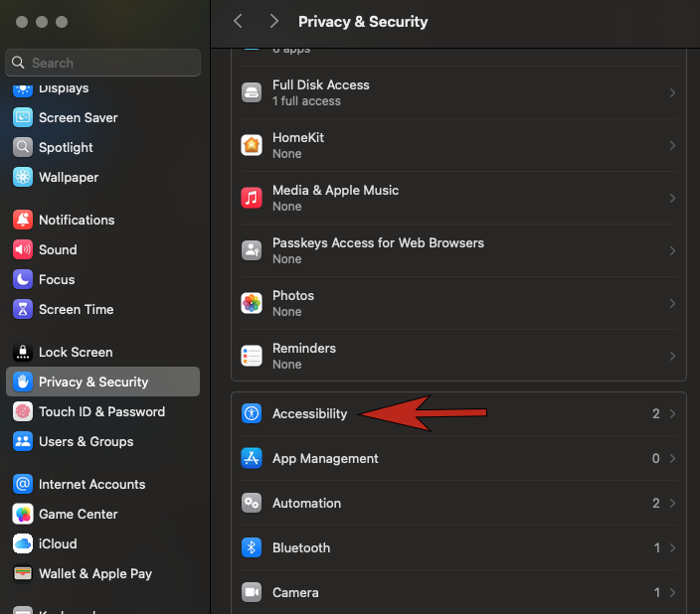700x614 pixels.
Task: Click the Bluetooth icon in privacy list
Action: [x=252, y=547]
